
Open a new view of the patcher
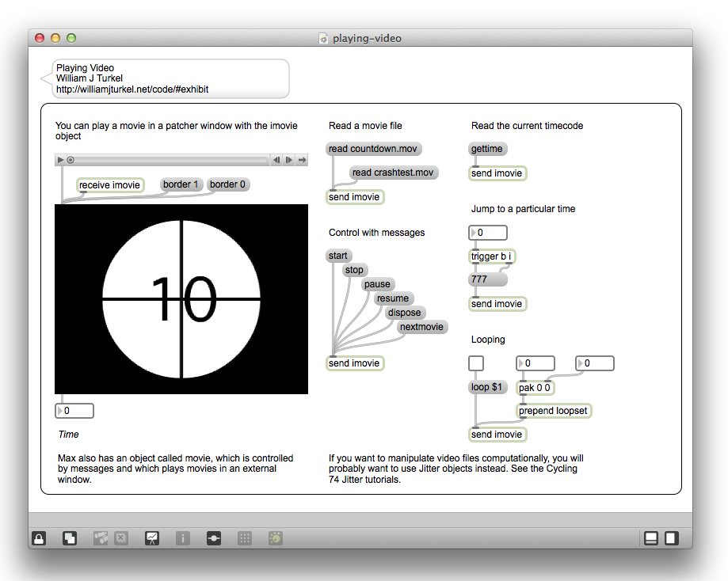coord(71,538)
